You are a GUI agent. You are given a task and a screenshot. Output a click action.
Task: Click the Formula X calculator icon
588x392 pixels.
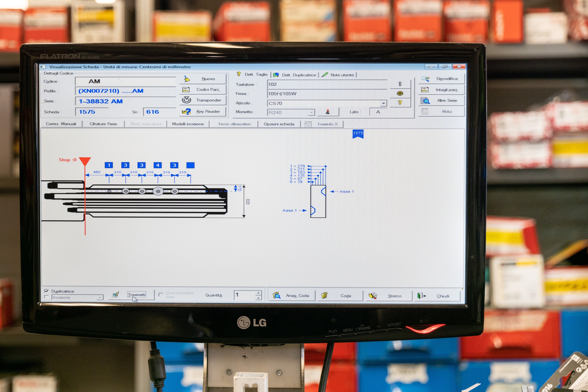pos(308,124)
